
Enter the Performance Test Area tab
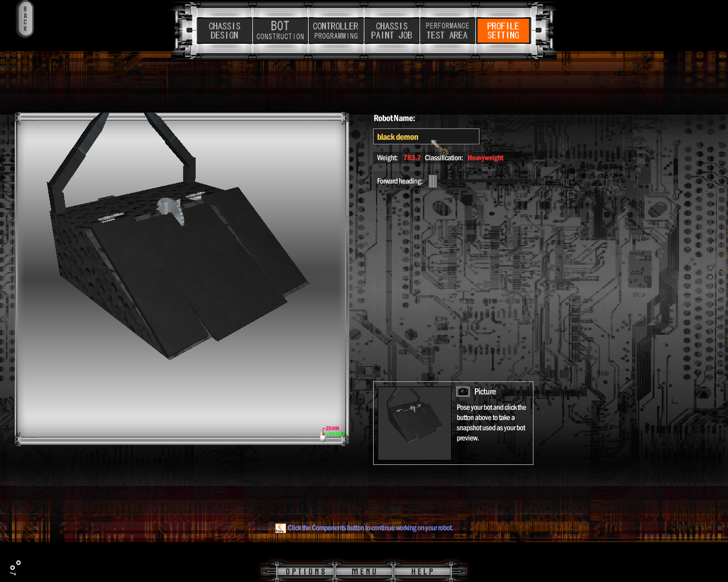(447, 31)
